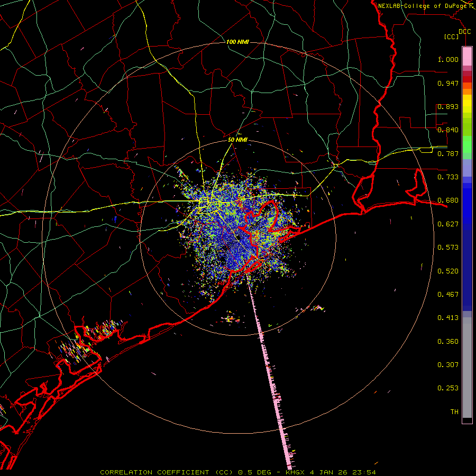Click the 100 NMI range ring label
This screenshot has width=476, height=476.
[237, 42]
